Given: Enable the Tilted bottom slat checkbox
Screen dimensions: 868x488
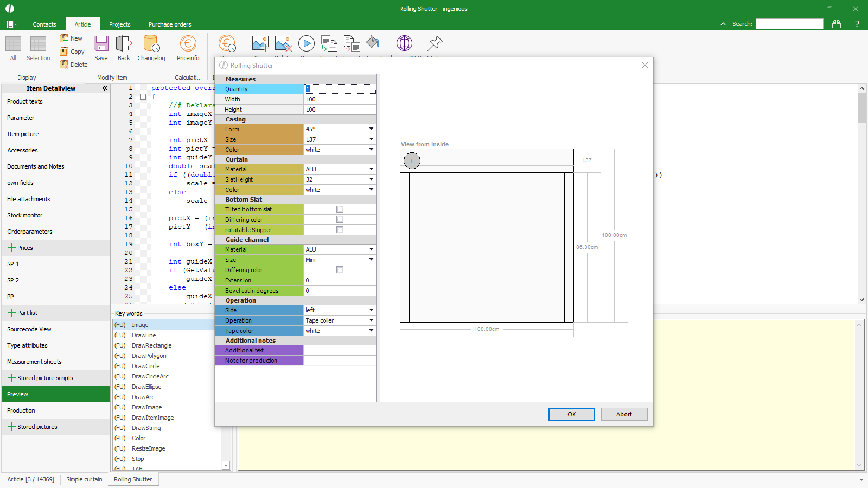Looking at the screenshot, I should tap(340, 209).
